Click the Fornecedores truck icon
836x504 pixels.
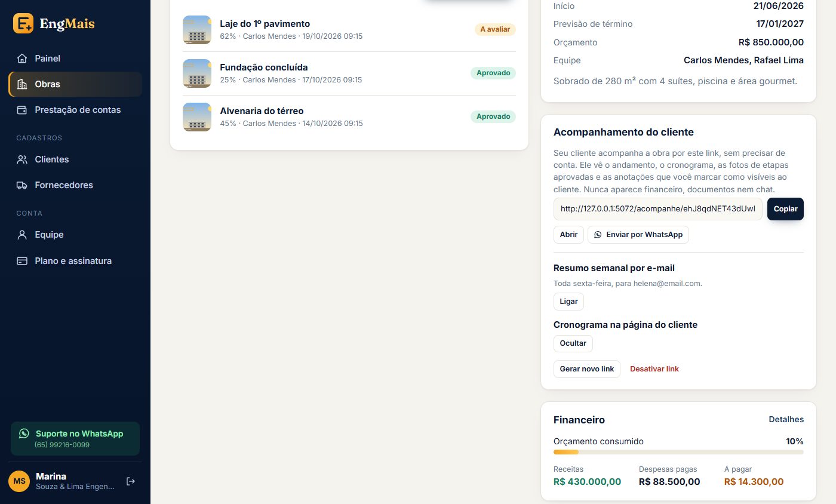(x=22, y=185)
